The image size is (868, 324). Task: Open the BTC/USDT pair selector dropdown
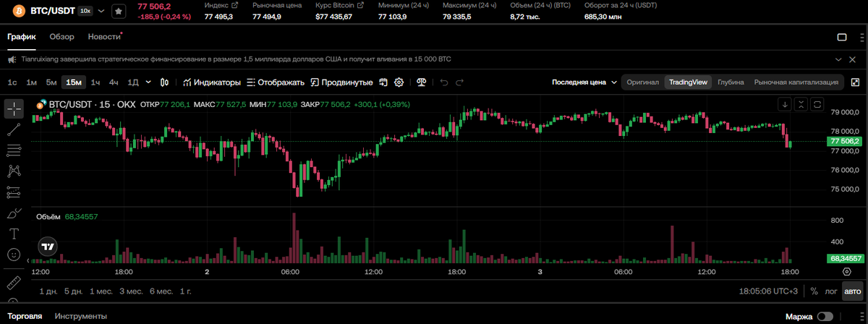point(100,12)
